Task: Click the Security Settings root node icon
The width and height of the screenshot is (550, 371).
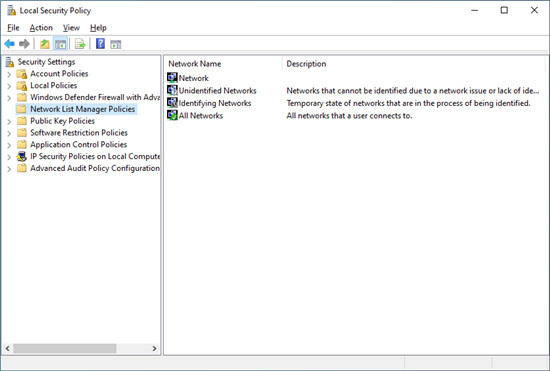Action: pyautogui.click(x=9, y=62)
